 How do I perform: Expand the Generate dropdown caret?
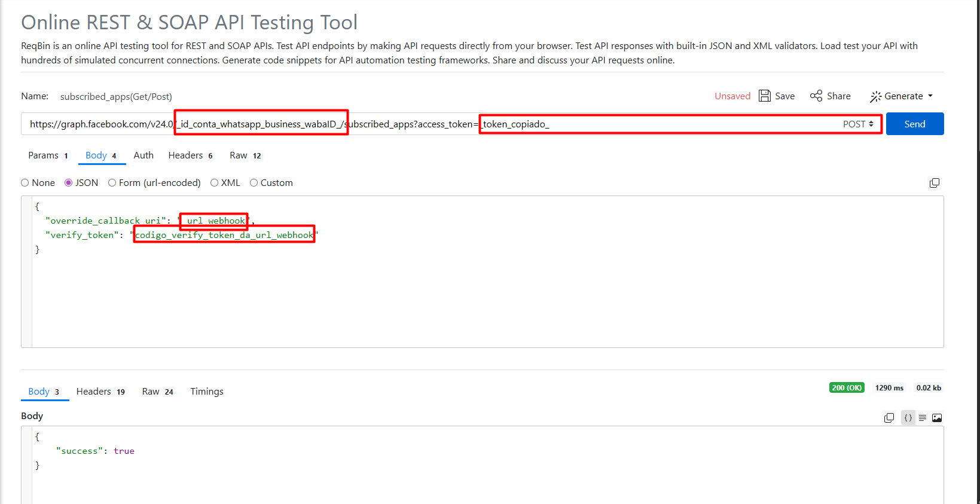[930, 96]
